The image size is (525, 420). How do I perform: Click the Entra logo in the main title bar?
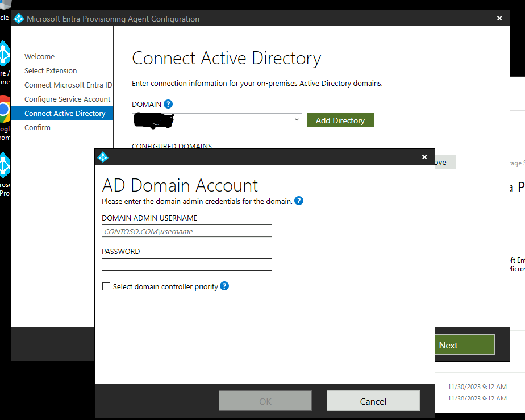[19, 18]
